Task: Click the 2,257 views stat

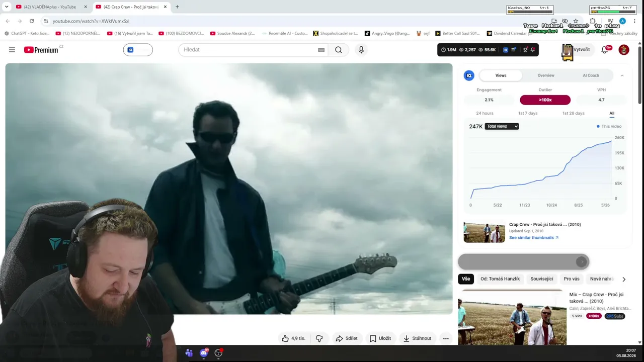Action: point(467,50)
